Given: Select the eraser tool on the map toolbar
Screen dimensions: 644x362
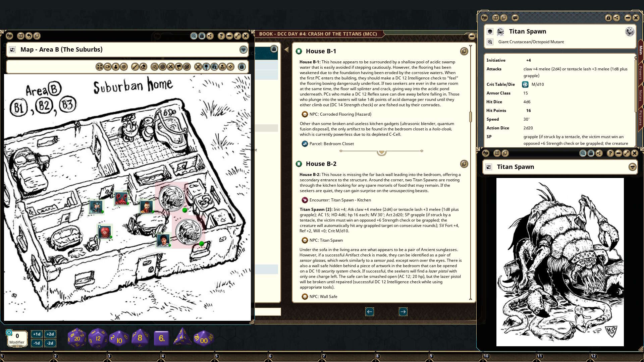Looking at the screenshot, I should (144, 67).
